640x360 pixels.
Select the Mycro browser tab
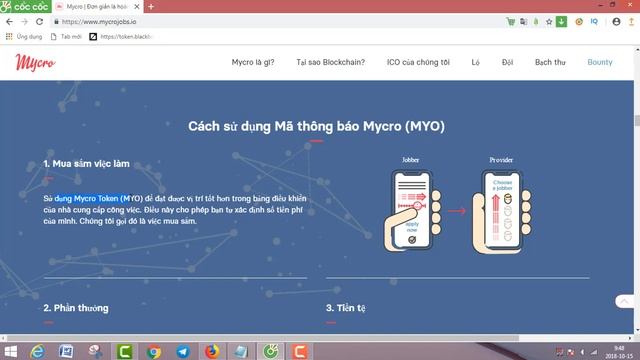click(x=97, y=7)
